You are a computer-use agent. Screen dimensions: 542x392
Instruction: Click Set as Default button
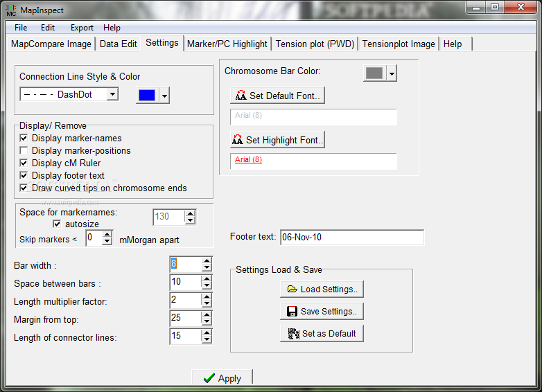pyautogui.click(x=322, y=334)
